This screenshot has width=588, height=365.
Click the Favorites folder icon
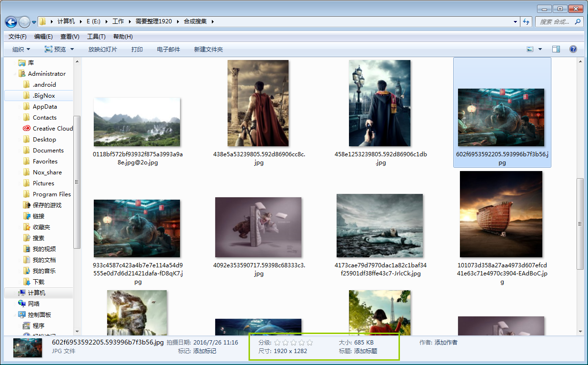27,161
